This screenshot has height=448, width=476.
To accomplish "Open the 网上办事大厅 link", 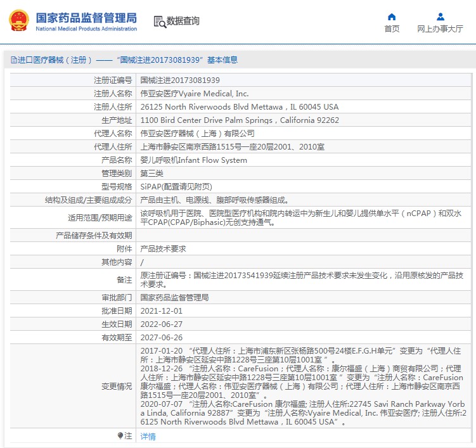I will pos(440,29).
